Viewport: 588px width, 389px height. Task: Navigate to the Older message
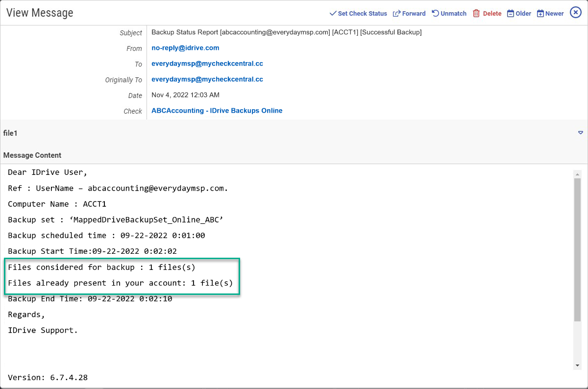522,13
